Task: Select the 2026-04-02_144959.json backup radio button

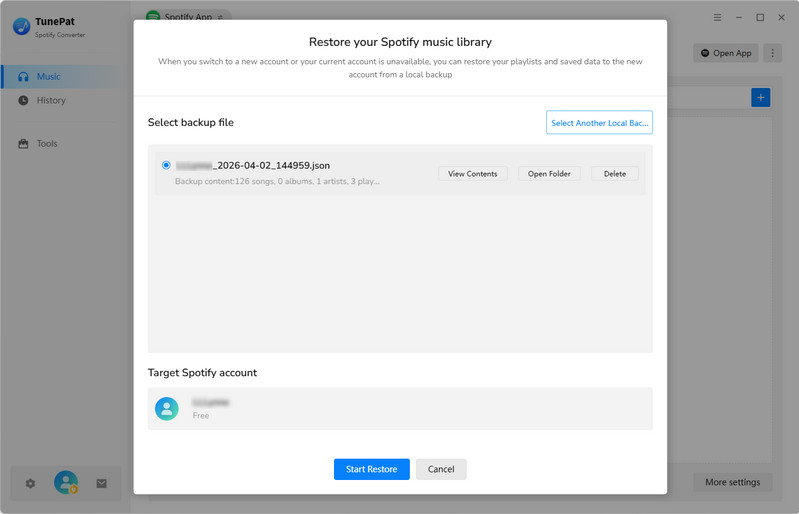Action: point(166,165)
